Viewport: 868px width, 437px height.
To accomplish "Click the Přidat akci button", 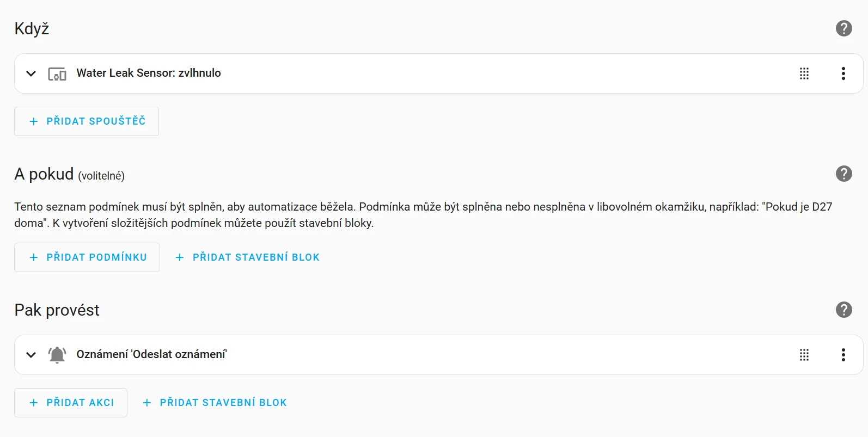I will [x=71, y=403].
